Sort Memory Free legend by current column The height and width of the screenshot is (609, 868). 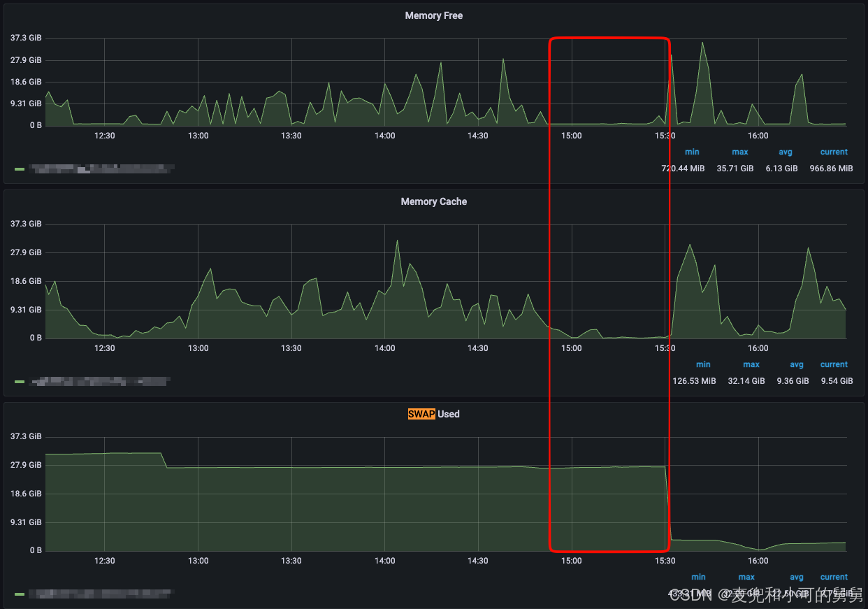coord(834,152)
